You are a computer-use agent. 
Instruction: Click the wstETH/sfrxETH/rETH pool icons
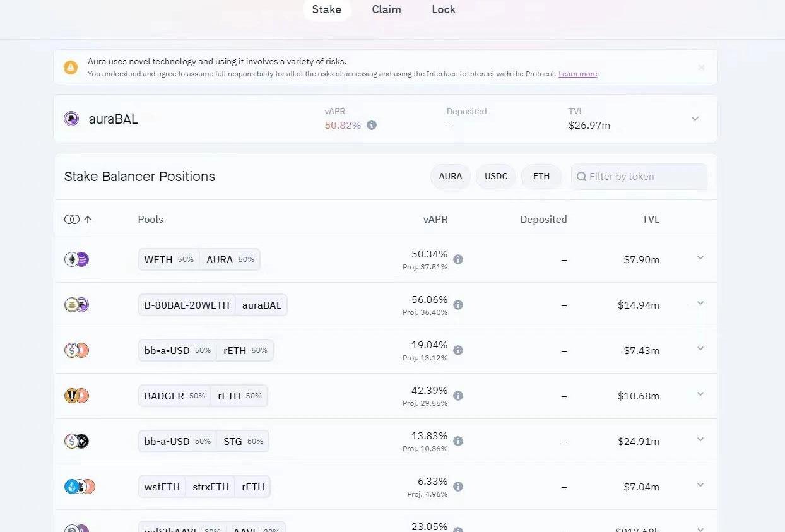tap(80, 487)
